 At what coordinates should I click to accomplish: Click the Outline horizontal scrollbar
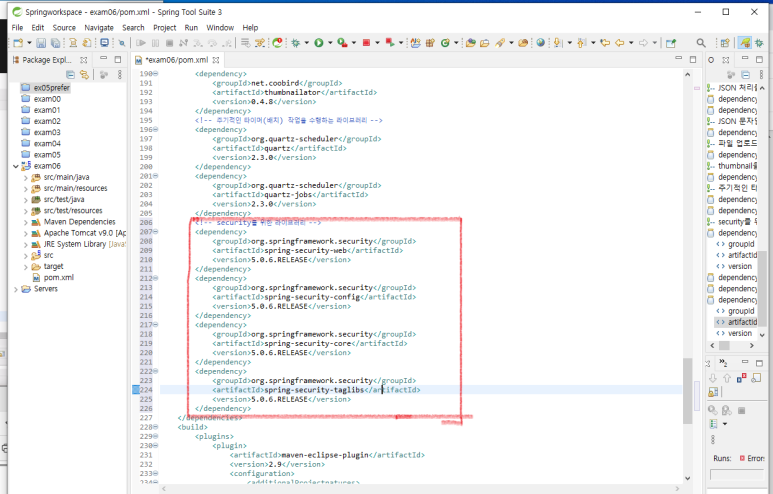click(x=732, y=346)
